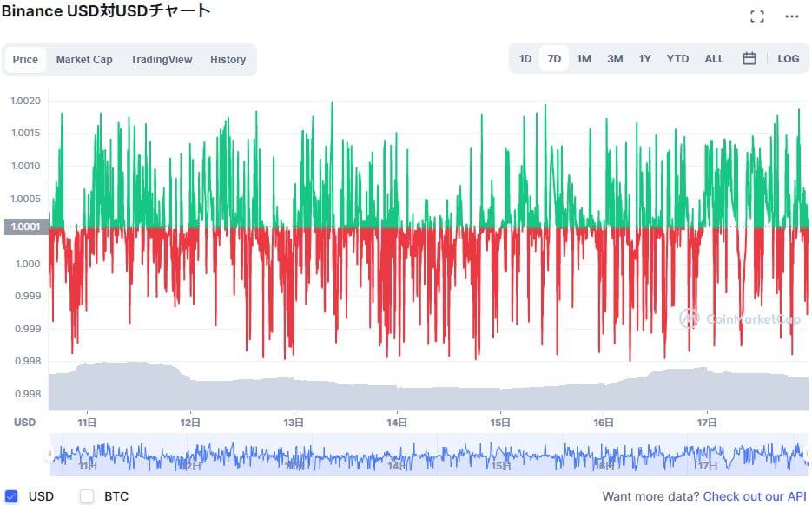Click the 1.0020 y-axis label
The image size is (812, 505).
tap(25, 101)
